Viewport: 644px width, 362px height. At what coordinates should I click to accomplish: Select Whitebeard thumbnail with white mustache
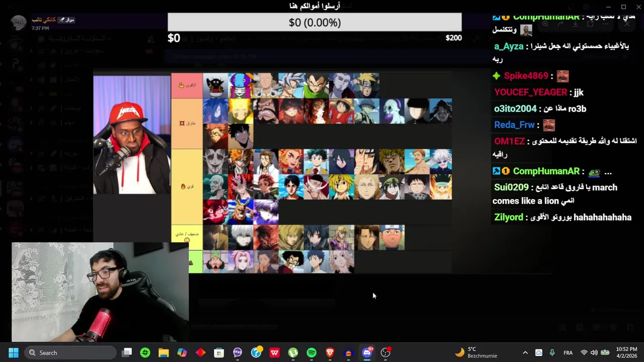[x=316, y=187]
